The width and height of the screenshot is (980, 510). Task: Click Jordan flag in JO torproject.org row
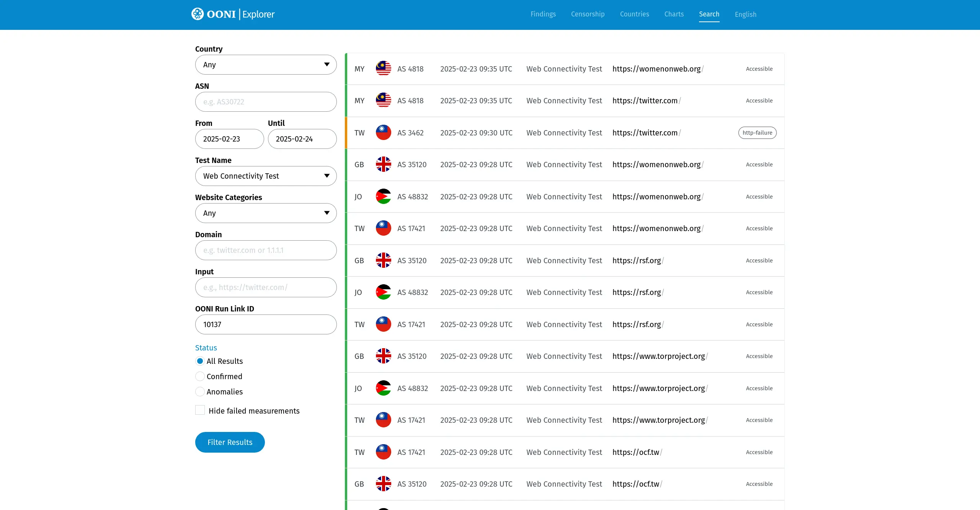pos(383,388)
